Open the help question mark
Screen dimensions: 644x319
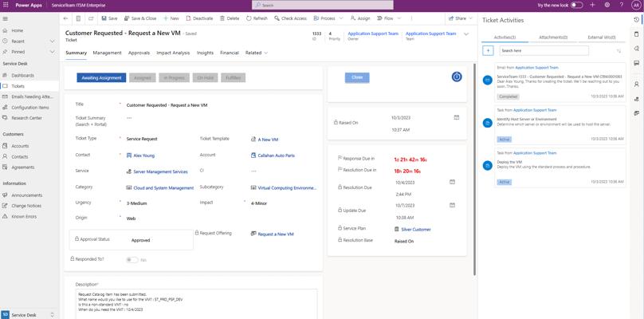click(622, 5)
